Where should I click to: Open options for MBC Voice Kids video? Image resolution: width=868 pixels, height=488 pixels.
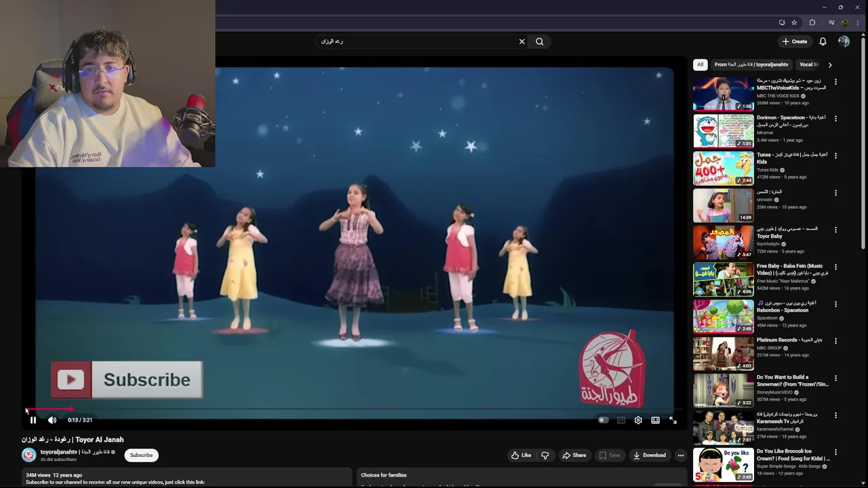click(835, 82)
